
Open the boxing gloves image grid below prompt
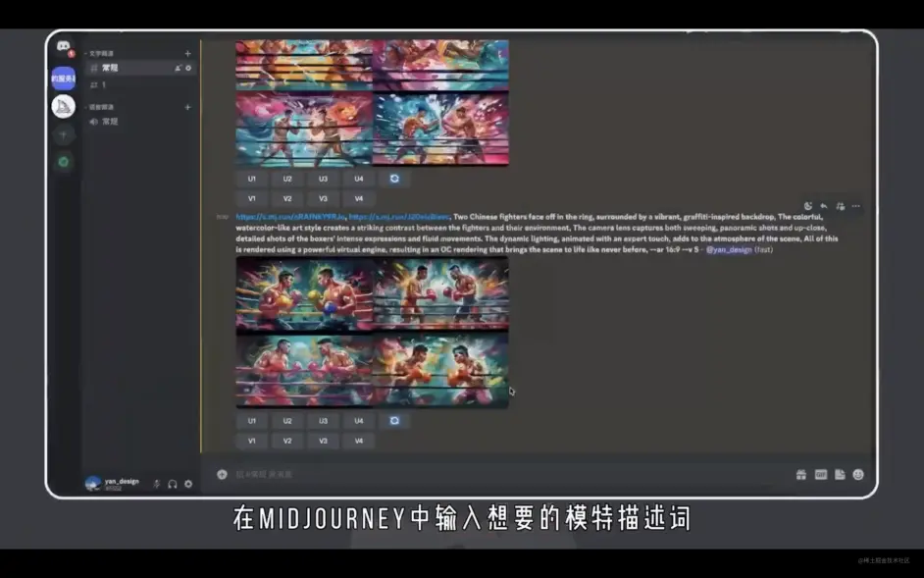pos(373,332)
